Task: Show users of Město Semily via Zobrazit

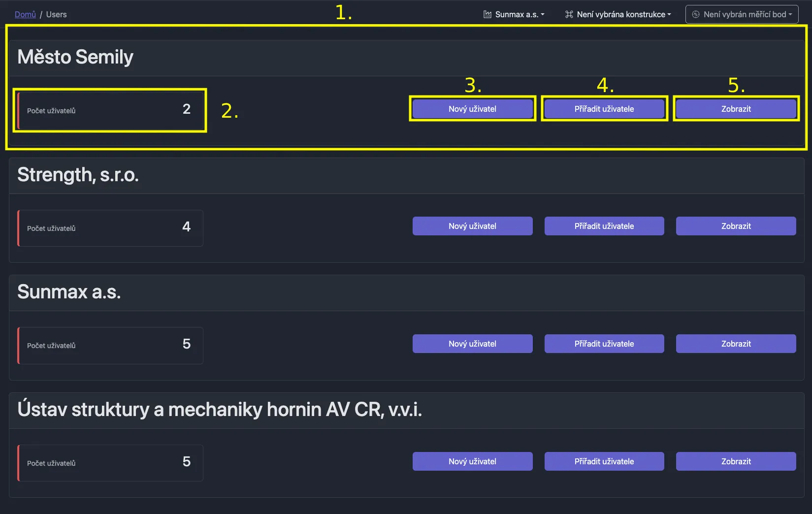Action: 736,109
